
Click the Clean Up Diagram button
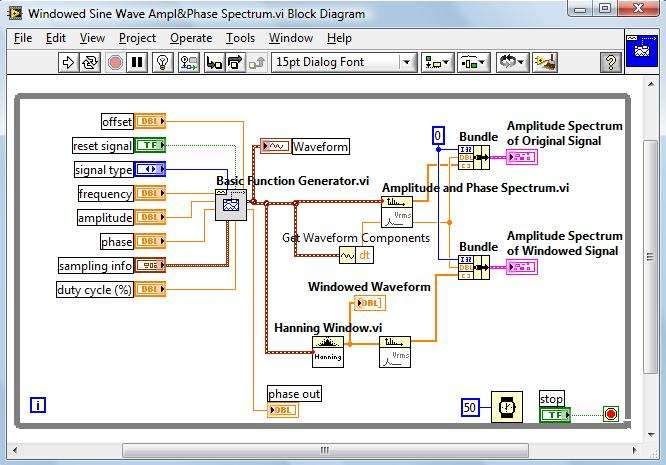[545, 62]
